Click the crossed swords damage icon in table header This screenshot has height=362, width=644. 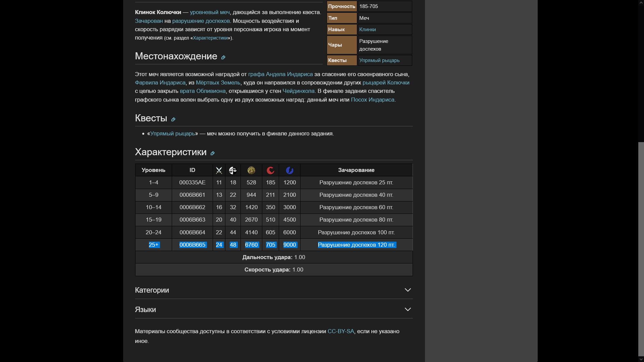(219, 171)
